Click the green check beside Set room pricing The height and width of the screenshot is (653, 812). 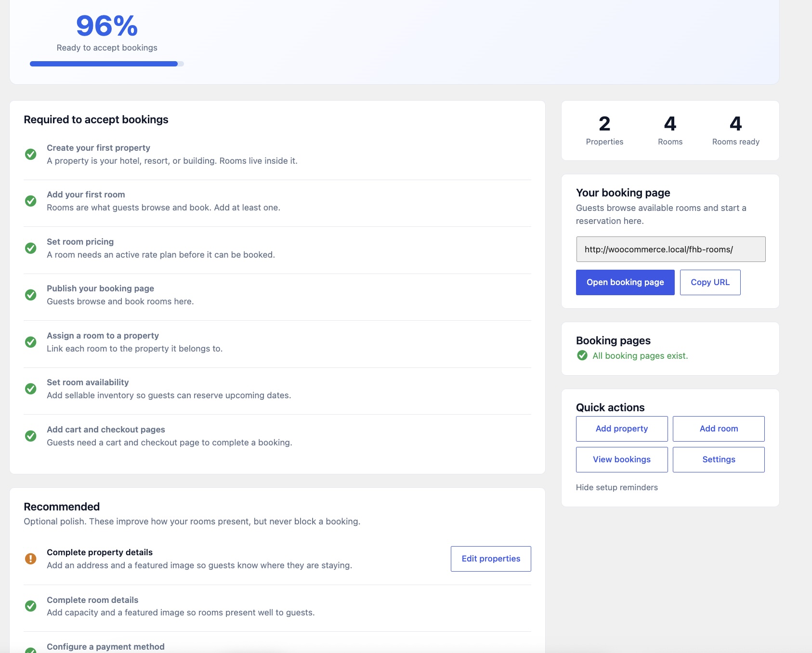tap(30, 248)
